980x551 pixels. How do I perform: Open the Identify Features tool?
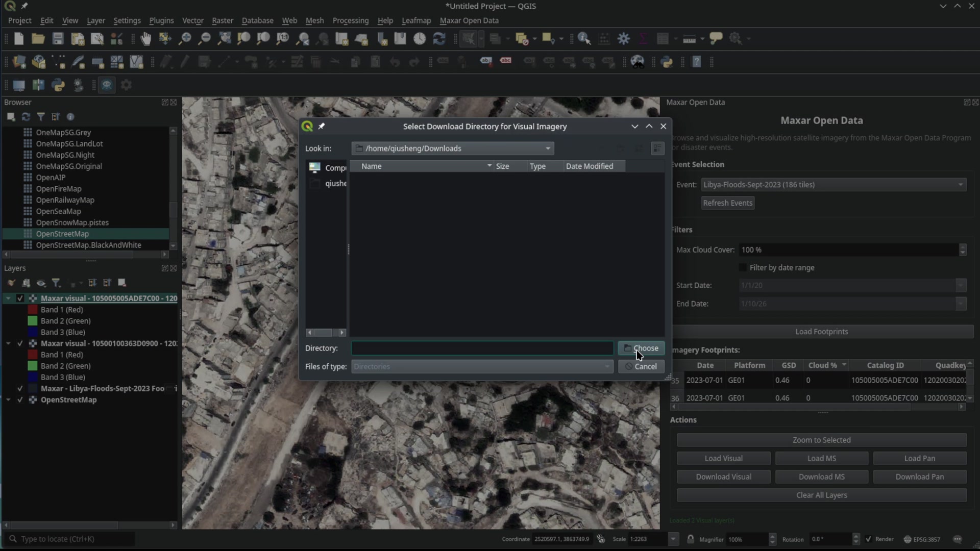(x=584, y=39)
